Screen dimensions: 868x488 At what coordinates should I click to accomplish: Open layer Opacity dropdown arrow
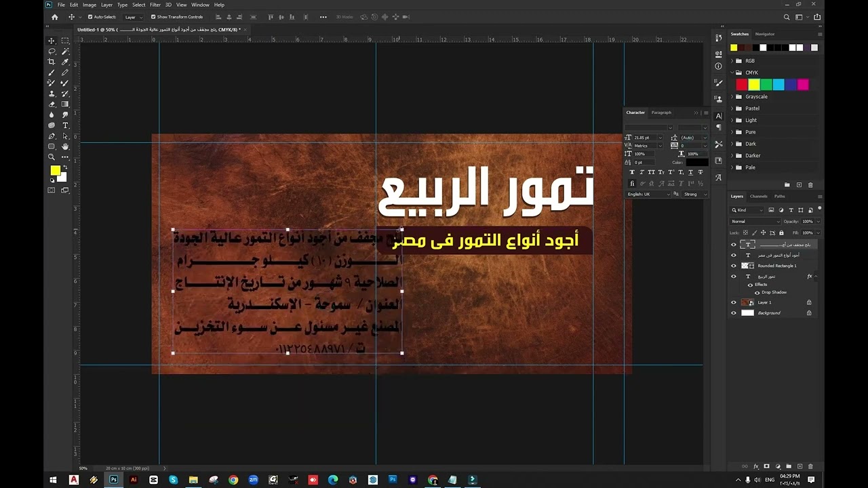click(x=818, y=222)
